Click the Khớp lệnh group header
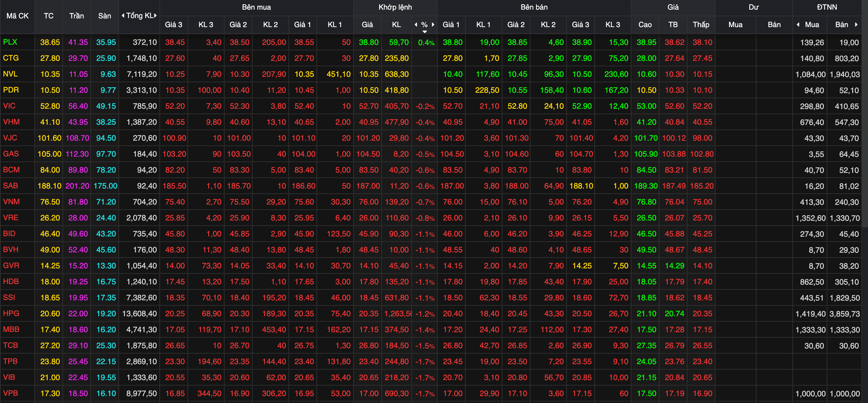The image size is (868, 403). coord(395,7)
